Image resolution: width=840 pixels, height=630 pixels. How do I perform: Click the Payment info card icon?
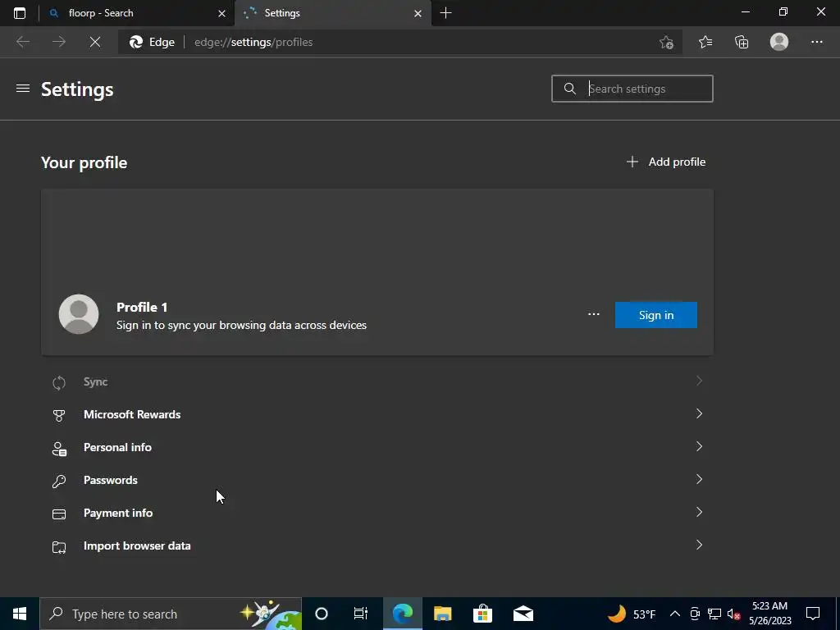click(59, 514)
